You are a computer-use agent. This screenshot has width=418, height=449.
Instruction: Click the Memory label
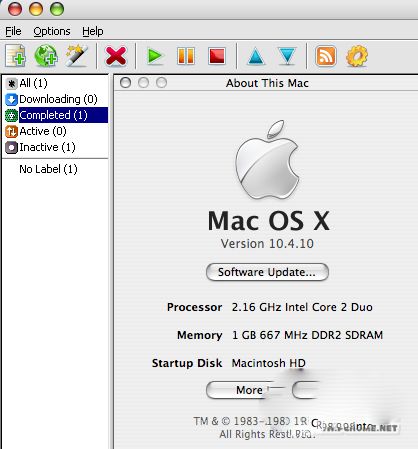[x=200, y=335]
